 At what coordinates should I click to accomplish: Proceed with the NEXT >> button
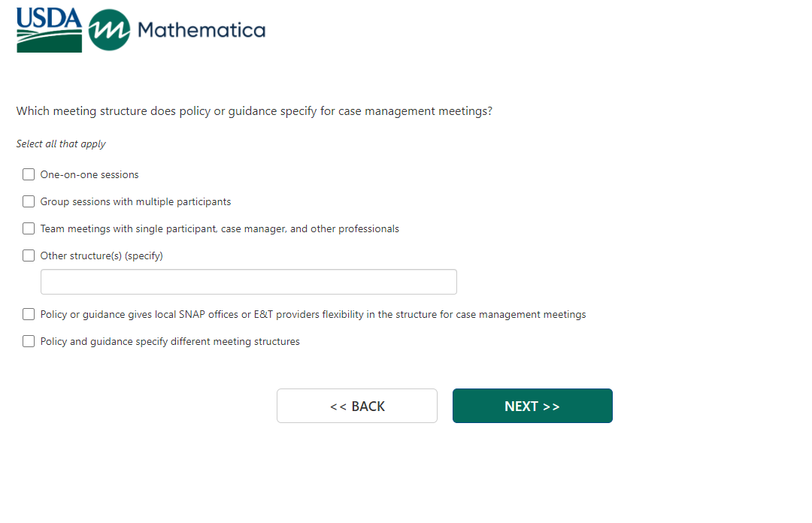[x=532, y=406]
